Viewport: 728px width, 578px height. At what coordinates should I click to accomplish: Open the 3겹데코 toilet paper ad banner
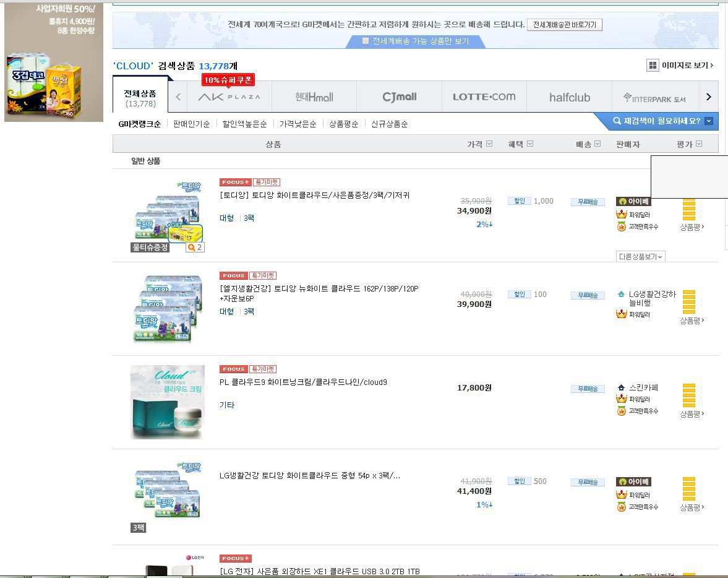[x=54, y=63]
